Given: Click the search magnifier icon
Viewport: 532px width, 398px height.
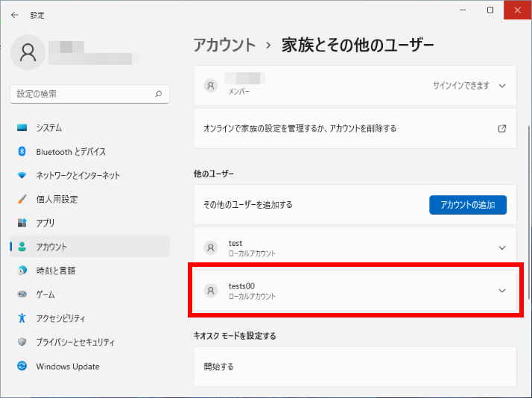Looking at the screenshot, I should pyautogui.click(x=159, y=94).
